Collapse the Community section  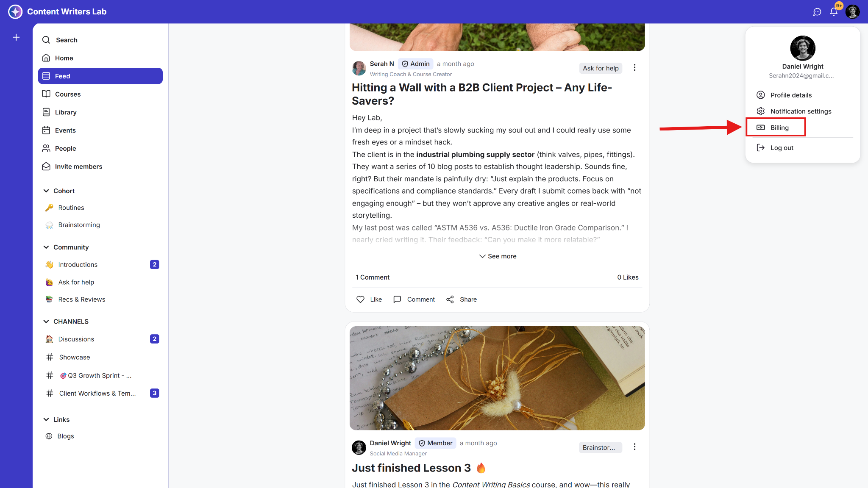(x=46, y=247)
